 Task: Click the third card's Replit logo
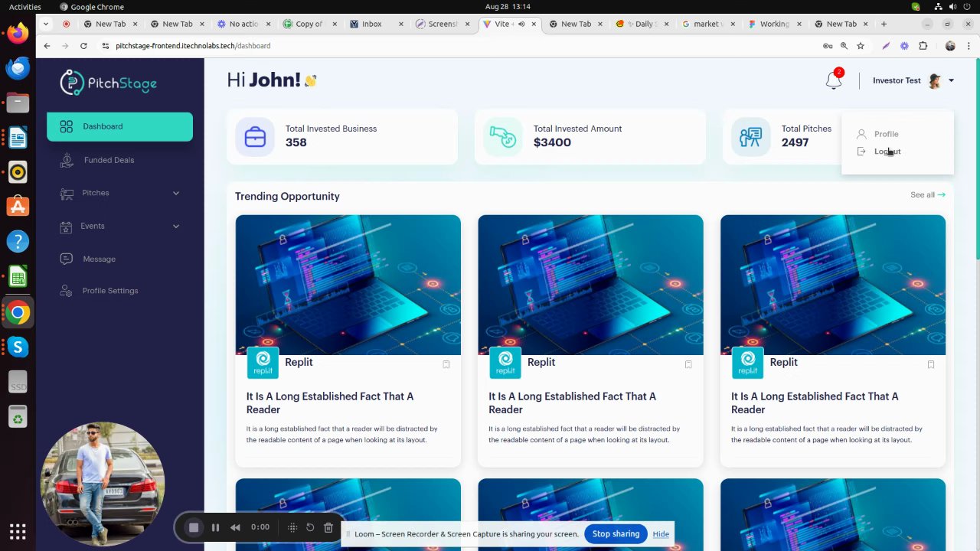click(748, 363)
